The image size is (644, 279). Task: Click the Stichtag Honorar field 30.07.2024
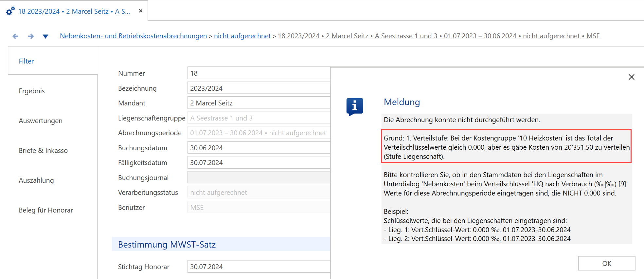point(259,267)
